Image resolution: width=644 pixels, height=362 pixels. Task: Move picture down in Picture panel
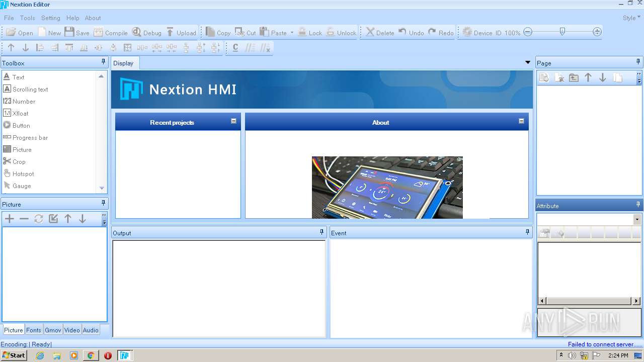tap(83, 219)
